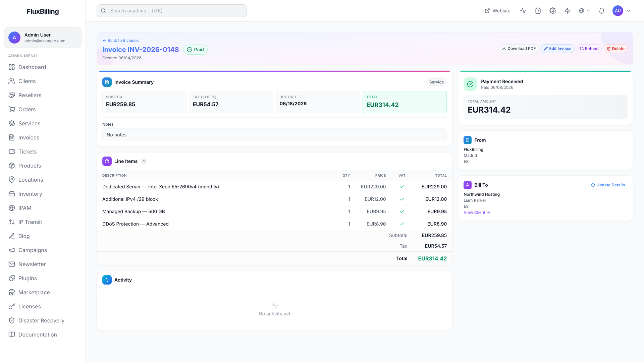Click the Refund button
Screen dimensions: 644x362
(x=589, y=49)
